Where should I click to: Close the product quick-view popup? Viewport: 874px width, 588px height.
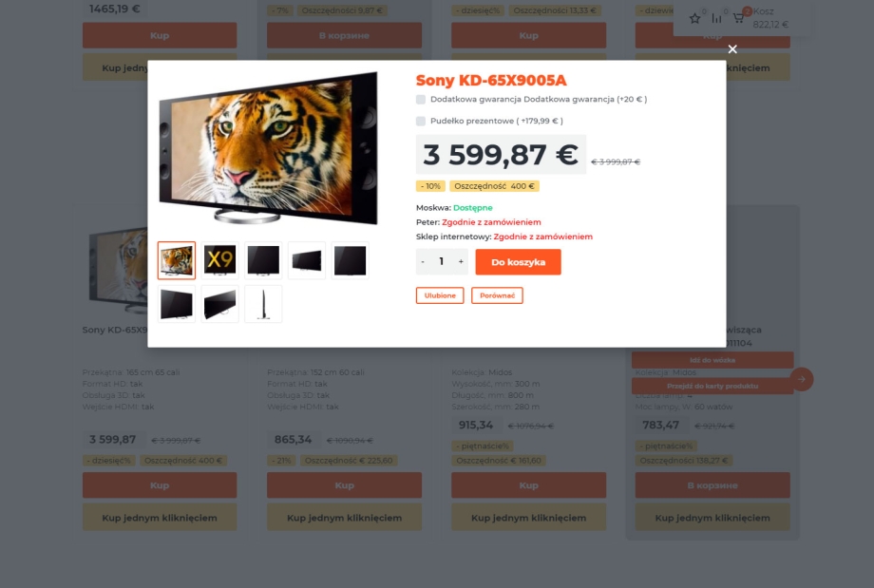(x=732, y=49)
